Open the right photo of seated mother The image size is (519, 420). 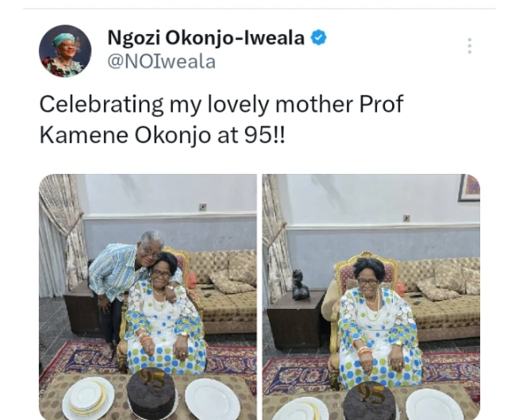point(371,297)
